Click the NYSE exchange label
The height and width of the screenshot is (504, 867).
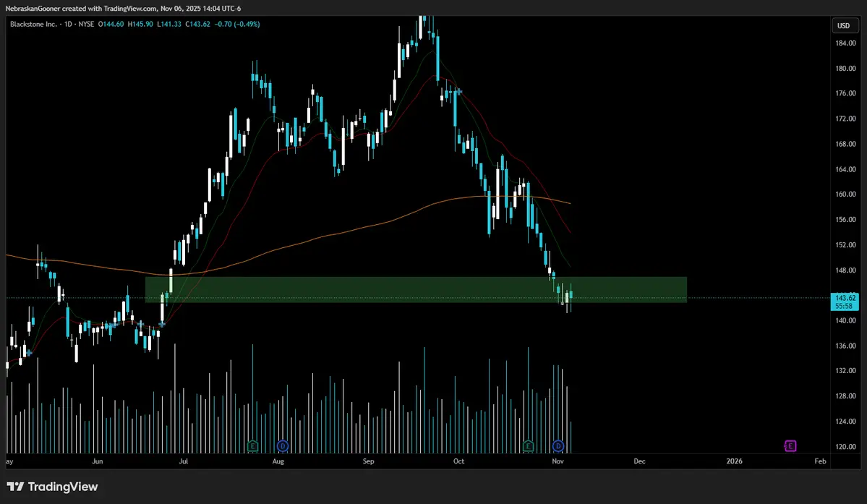click(86, 25)
